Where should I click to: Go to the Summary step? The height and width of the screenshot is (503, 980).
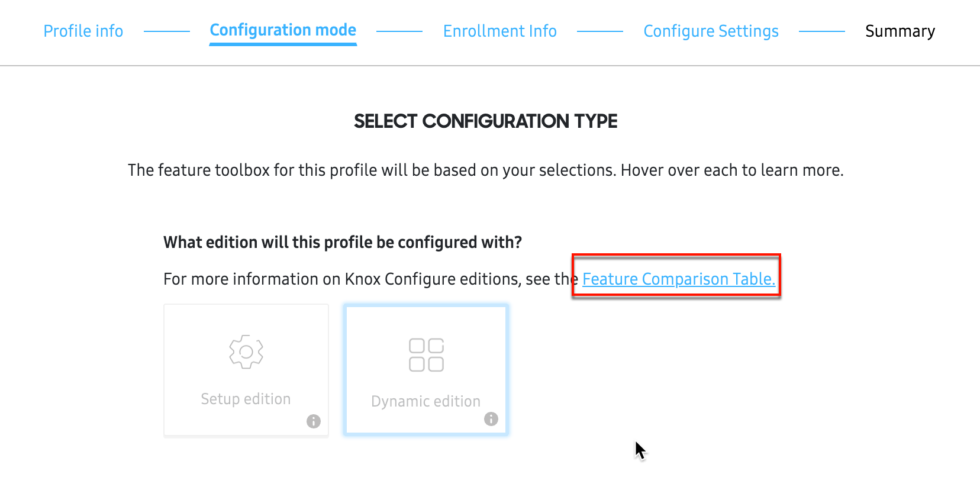(x=900, y=31)
